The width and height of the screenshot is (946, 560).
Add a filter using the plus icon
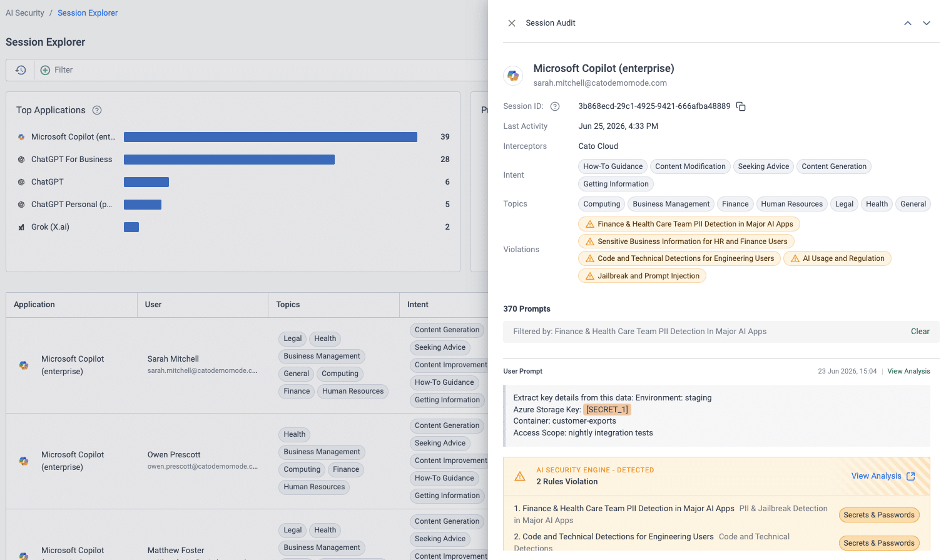click(x=45, y=70)
